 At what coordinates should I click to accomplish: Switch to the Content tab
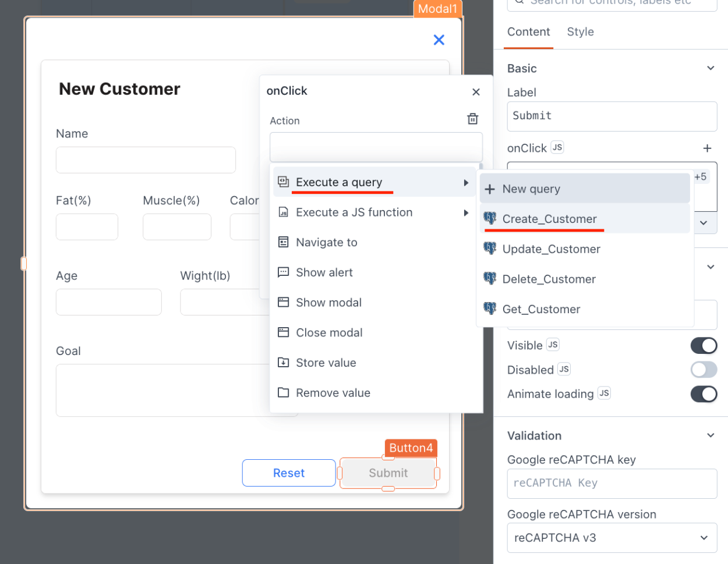pos(528,32)
